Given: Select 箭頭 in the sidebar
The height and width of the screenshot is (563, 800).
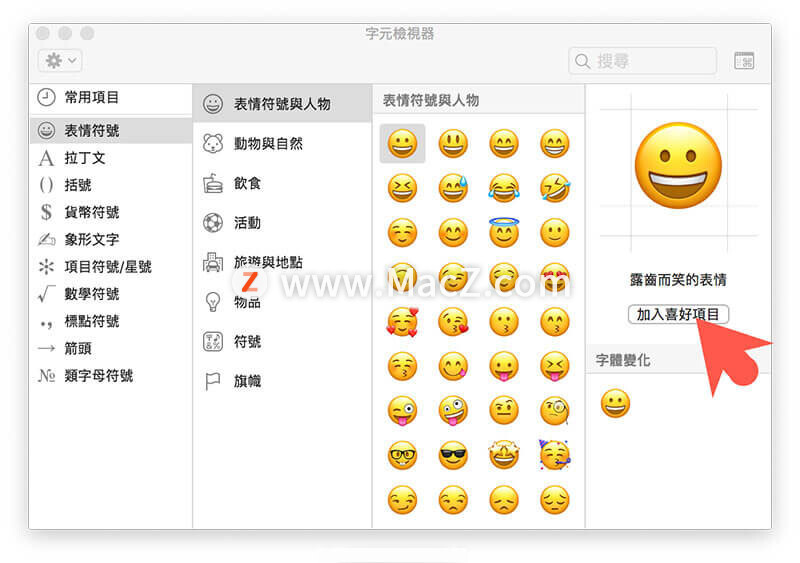Looking at the screenshot, I should tap(110, 349).
